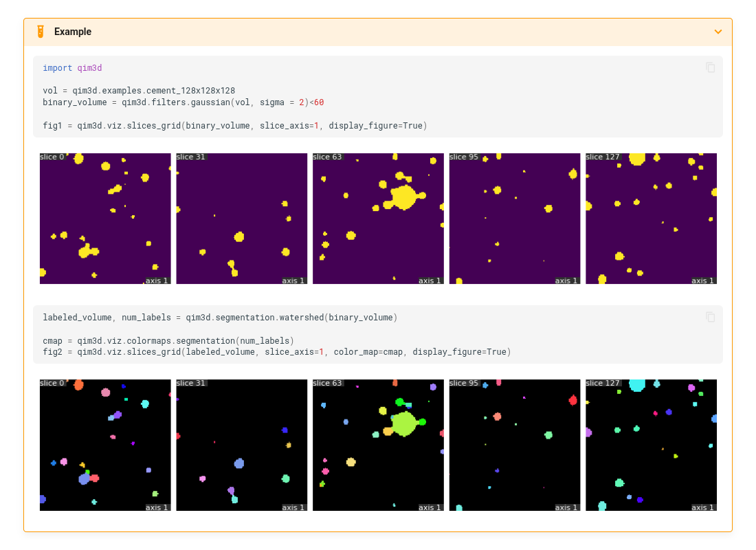Screen dimensions: 756x550
Task: Click the test tube icon beside Example
Action: click(x=39, y=31)
